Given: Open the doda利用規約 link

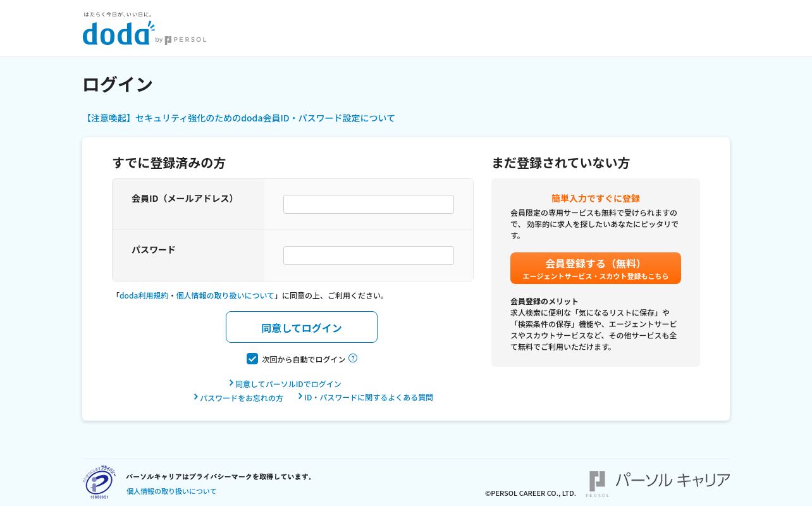Looking at the screenshot, I should 144,295.
